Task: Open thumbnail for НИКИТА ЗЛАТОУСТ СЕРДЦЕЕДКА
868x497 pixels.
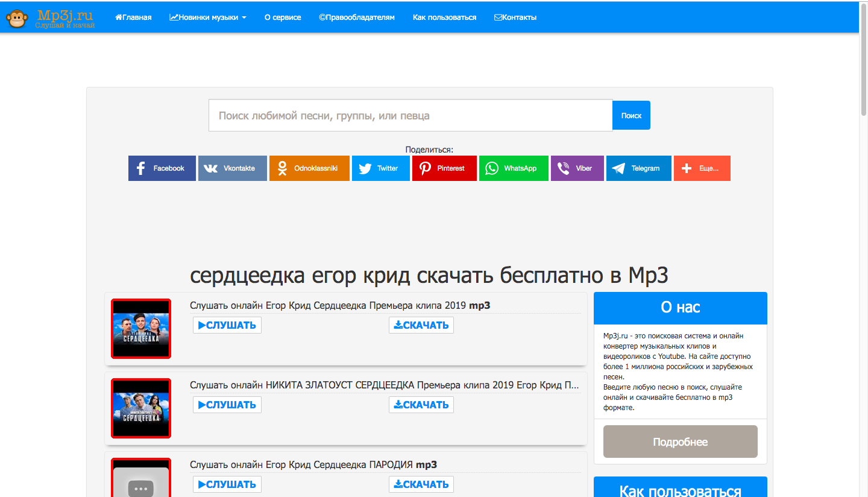Action: coord(141,408)
